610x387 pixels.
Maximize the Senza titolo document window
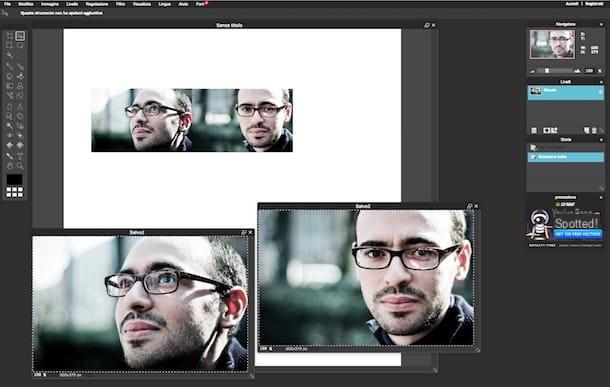427,25
